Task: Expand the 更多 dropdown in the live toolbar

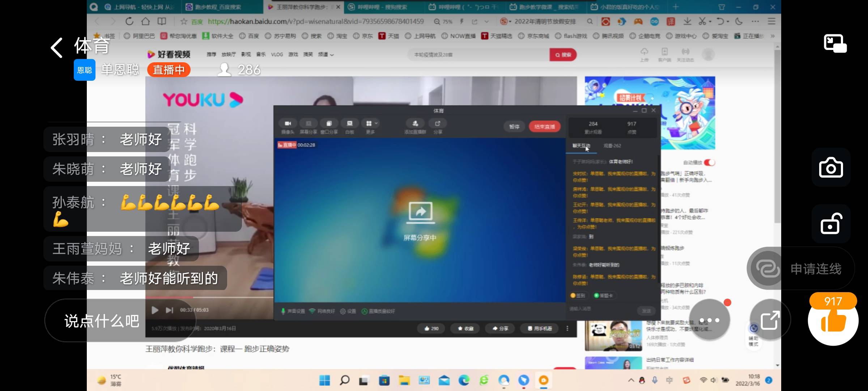Action: coord(370,123)
